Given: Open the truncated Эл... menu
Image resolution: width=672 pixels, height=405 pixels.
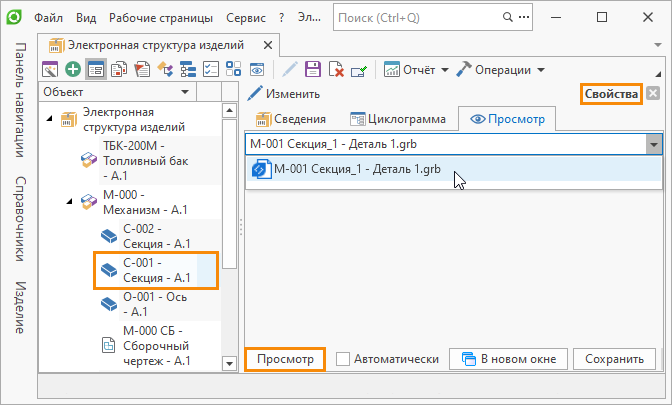Looking at the screenshot, I should pos(309,18).
